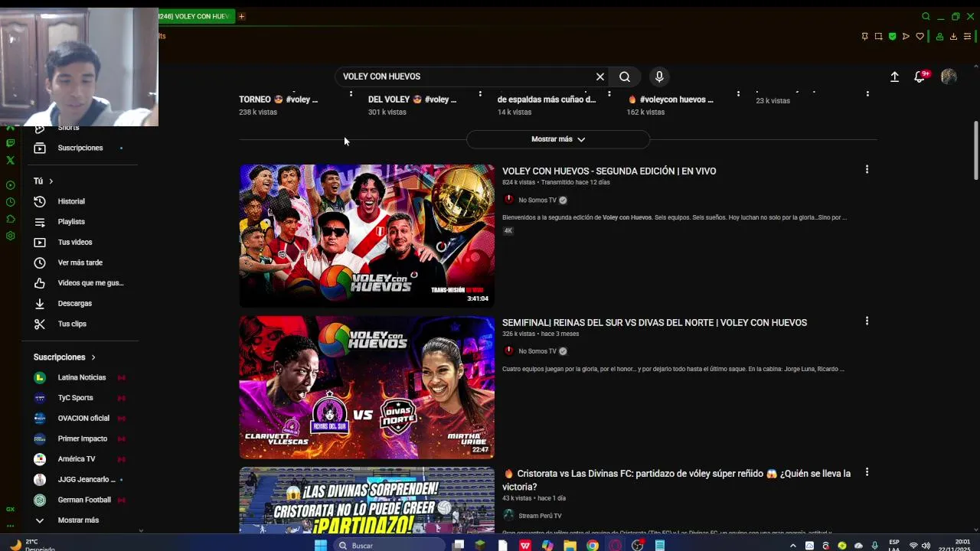Open the browser profile icon

(939, 36)
